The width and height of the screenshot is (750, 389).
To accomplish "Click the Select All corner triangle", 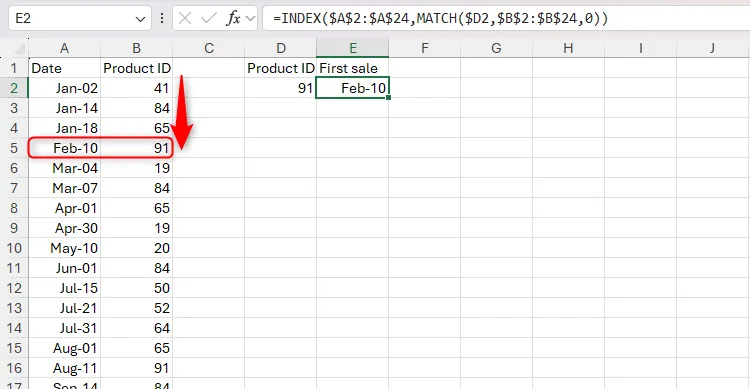I will pyautogui.click(x=18, y=48).
